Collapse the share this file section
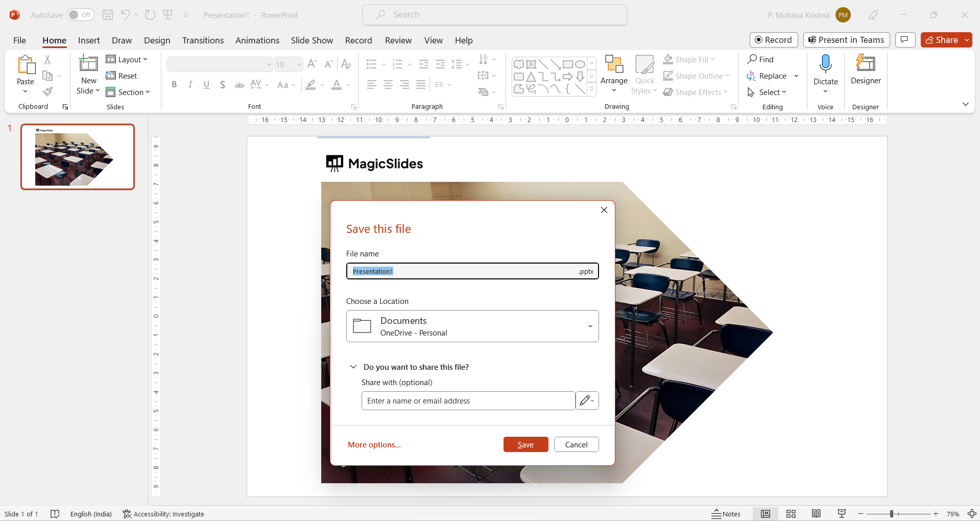 tap(353, 367)
